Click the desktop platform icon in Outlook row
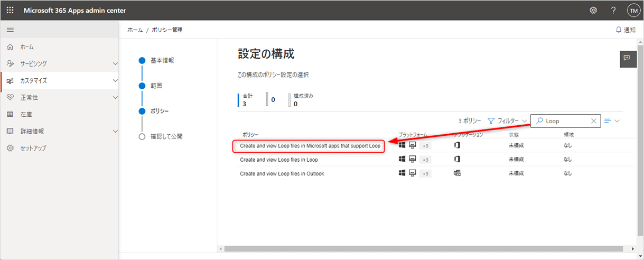 [x=413, y=173]
